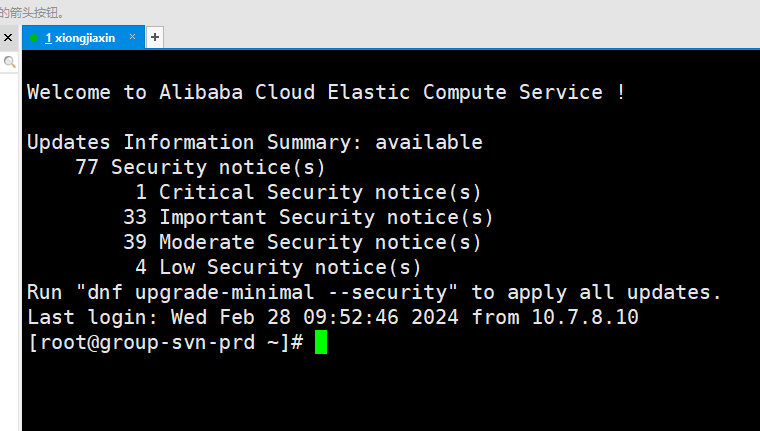Screen dimensions: 760x431
Task: Click the 1 Critical Security notice(s) line
Action: pyautogui.click(x=308, y=192)
